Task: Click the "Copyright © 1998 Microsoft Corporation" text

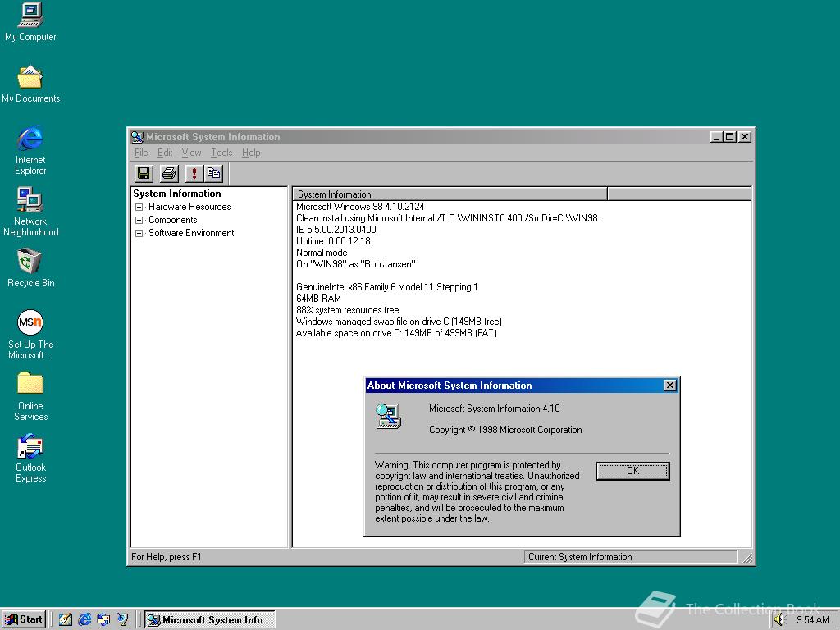Action: [505, 430]
